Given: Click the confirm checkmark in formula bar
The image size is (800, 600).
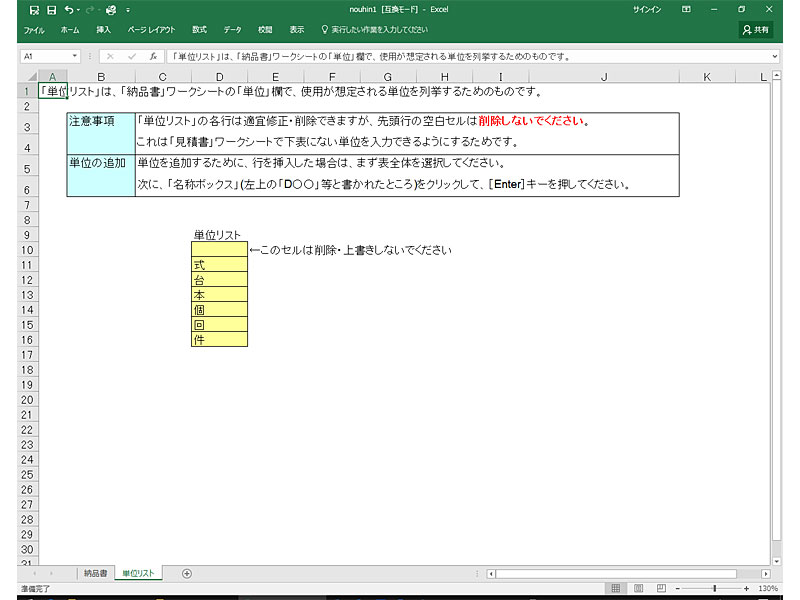Looking at the screenshot, I should point(132,56).
